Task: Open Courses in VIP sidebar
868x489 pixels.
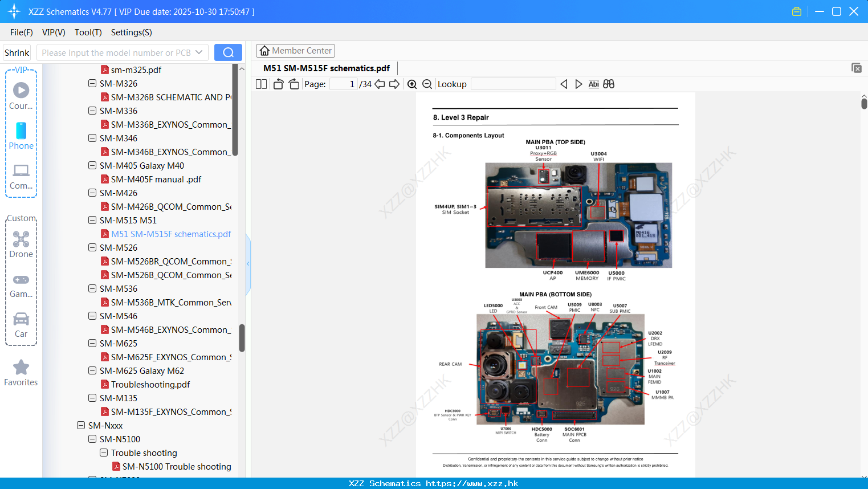Action: tap(21, 96)
